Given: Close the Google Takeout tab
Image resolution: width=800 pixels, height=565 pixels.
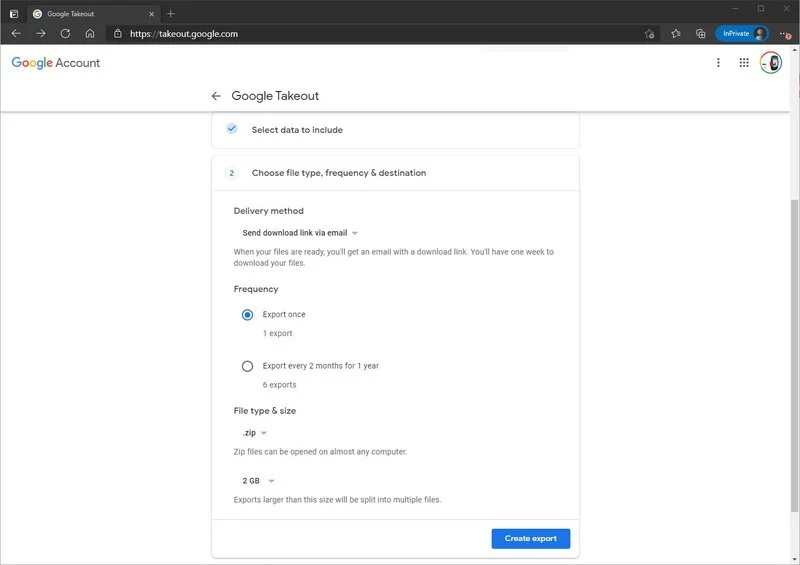Looking at the screenshot, I should pyautogui.click(x=152, y=14).
